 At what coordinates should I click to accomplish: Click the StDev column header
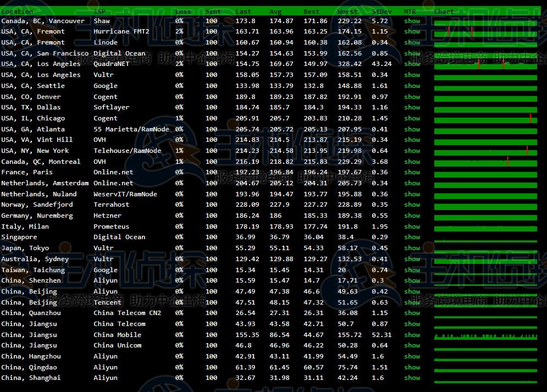[382, 11]
